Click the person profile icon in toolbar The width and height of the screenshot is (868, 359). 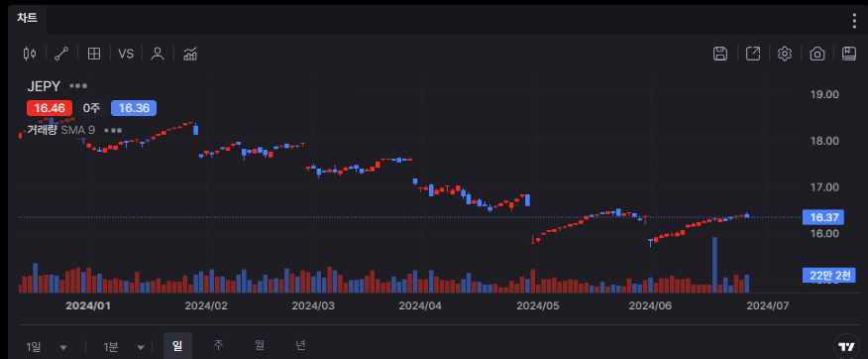[x=158, y=54]
